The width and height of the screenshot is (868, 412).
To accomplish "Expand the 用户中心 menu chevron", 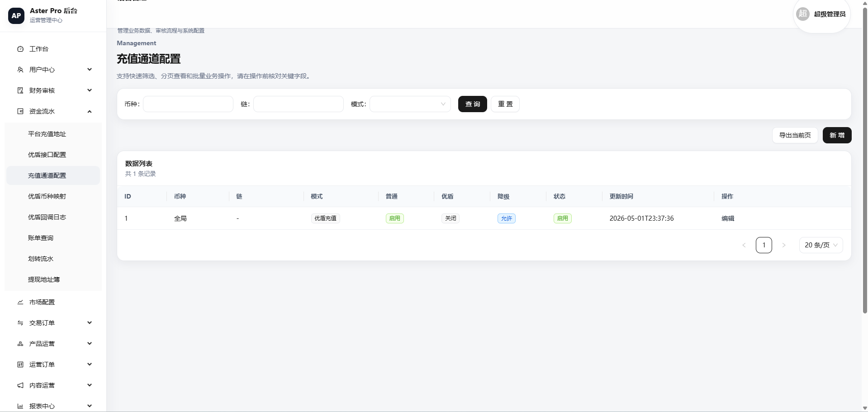I will 90,70.
